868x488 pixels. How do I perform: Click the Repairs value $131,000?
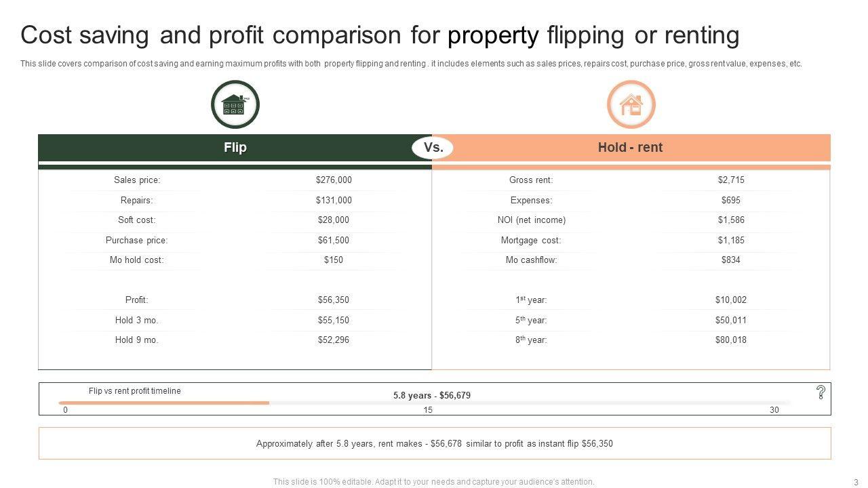coord(334,200)
